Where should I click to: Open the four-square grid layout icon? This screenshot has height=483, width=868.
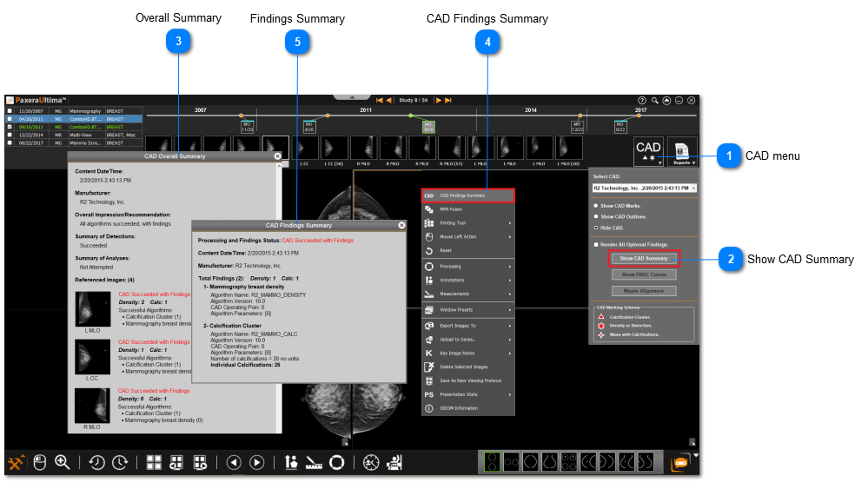tap(154, 462)
